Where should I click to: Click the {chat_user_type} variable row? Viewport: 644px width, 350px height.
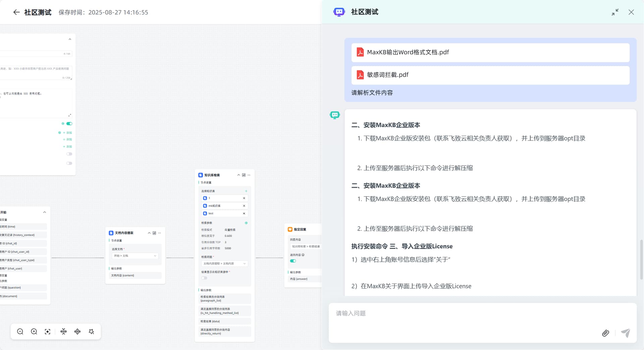click(23, 260)
